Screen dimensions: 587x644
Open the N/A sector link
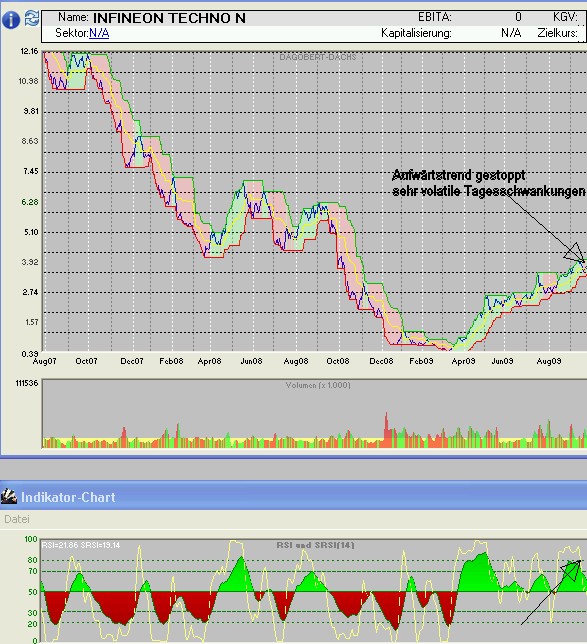point(99,33)
